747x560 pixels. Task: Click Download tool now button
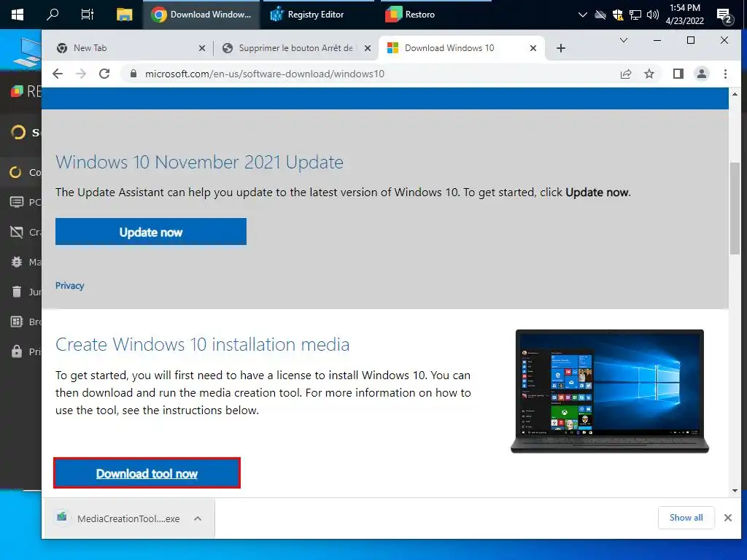147,473
